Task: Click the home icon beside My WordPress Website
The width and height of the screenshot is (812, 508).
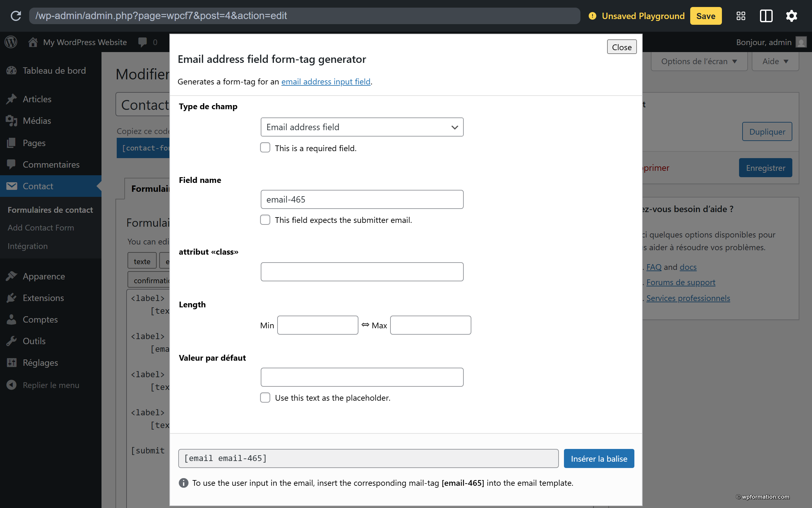Action: coord(33,42)
